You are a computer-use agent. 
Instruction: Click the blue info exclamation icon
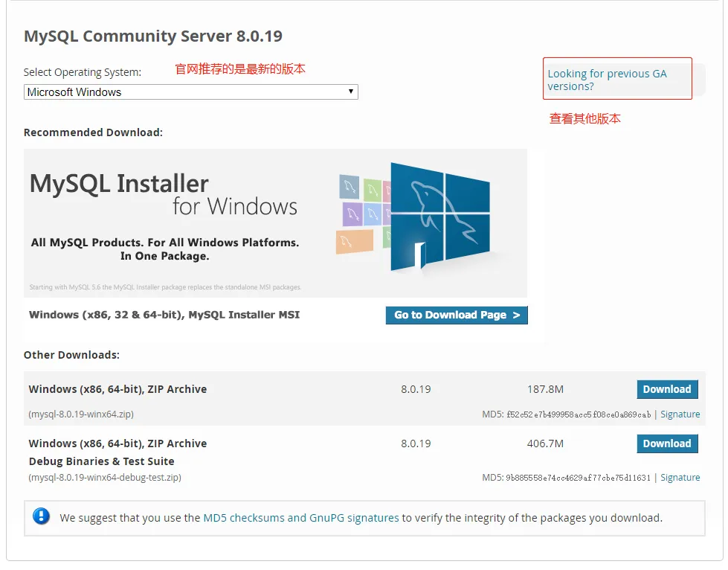(42, 516)
